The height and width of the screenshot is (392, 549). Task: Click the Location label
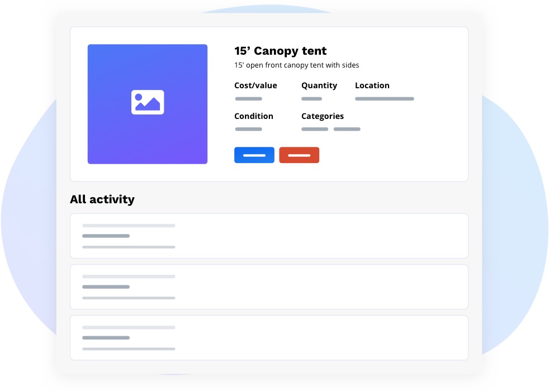click(372, 85)
